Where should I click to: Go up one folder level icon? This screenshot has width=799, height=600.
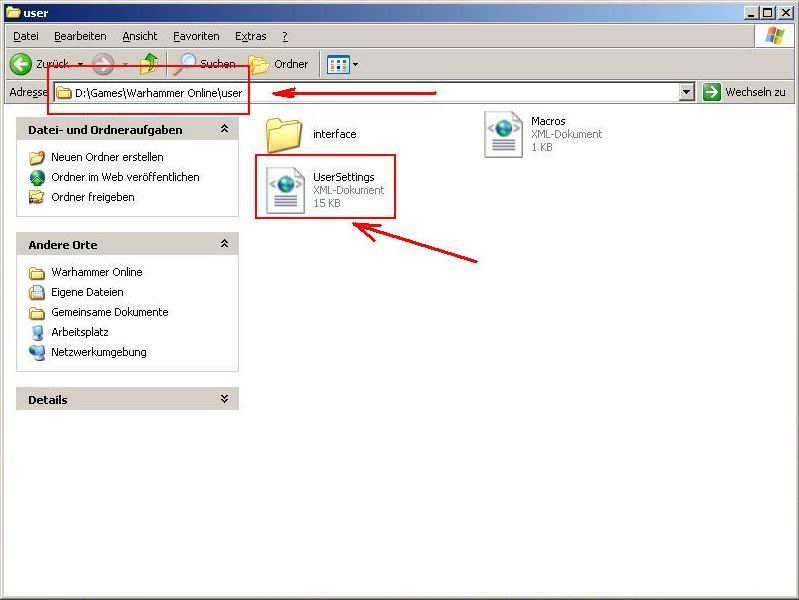149,64
